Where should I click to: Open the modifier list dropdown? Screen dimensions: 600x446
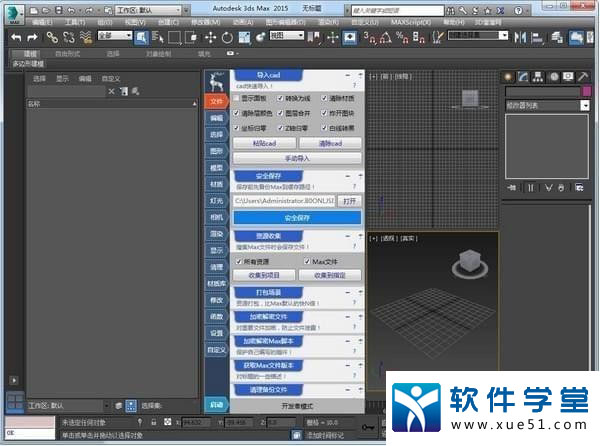[547, 105]
